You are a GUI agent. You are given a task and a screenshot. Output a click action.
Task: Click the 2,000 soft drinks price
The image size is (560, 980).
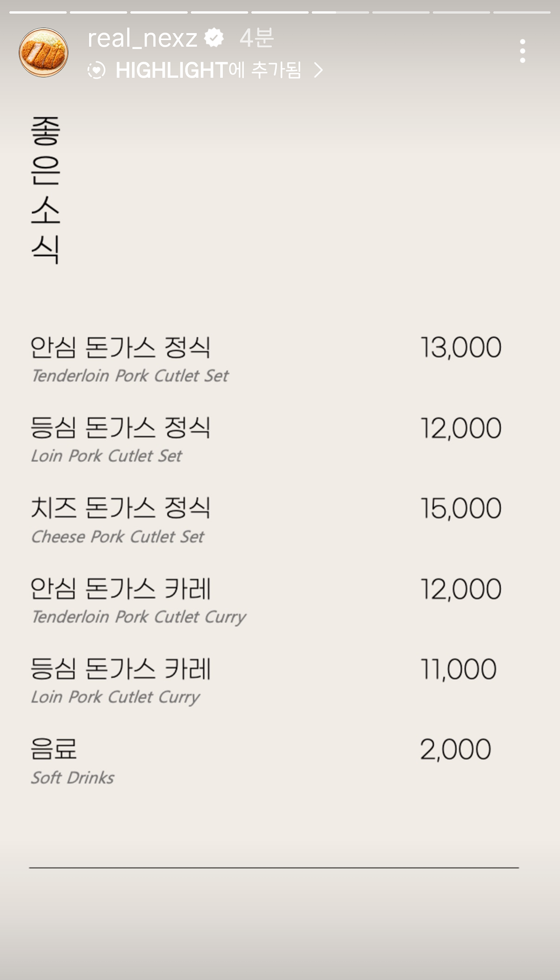(455, 749)
